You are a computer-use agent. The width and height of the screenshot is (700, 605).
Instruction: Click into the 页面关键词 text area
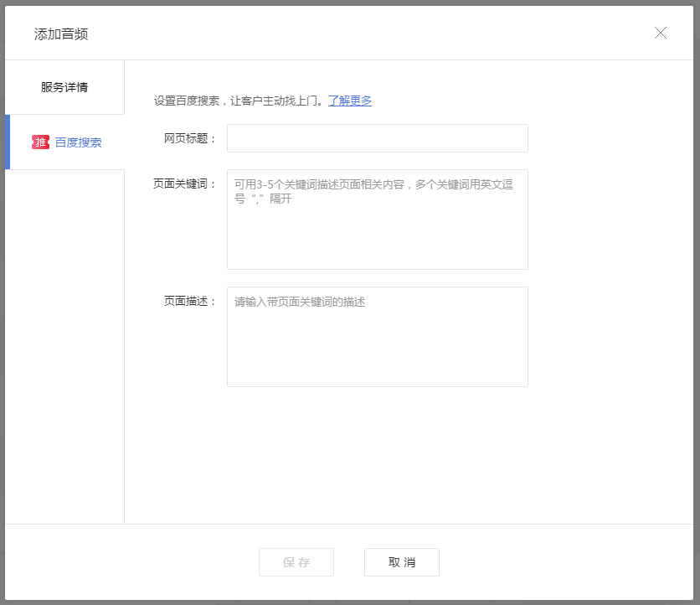(378, 220)
